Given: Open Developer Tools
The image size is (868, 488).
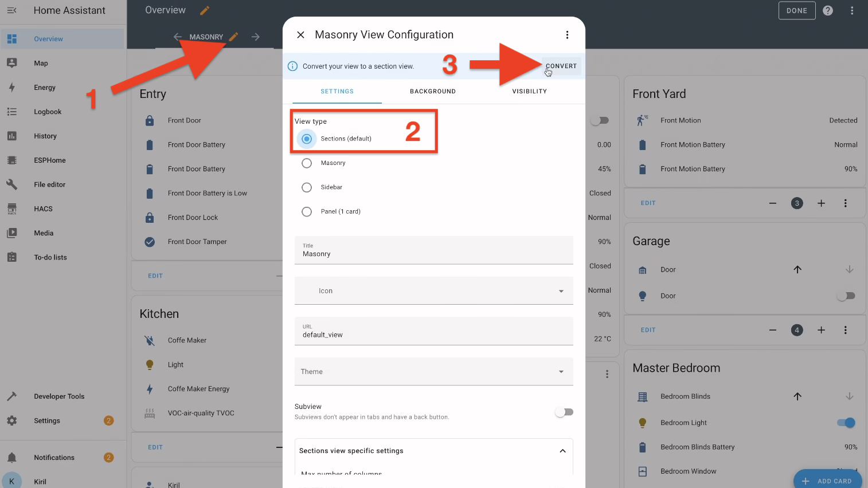Looking at the screenshot, I should (x=62, y=396).
